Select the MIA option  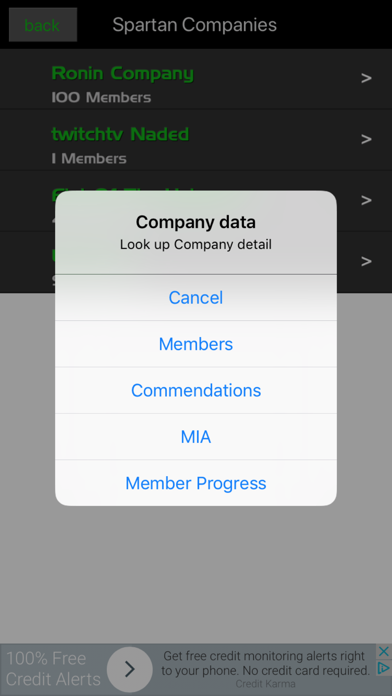pos(196,437)
